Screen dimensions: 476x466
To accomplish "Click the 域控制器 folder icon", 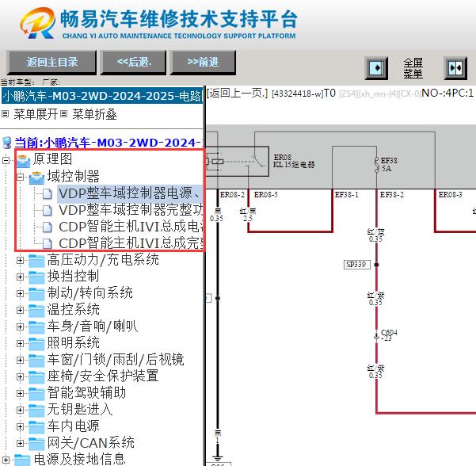I will (36, 177).
